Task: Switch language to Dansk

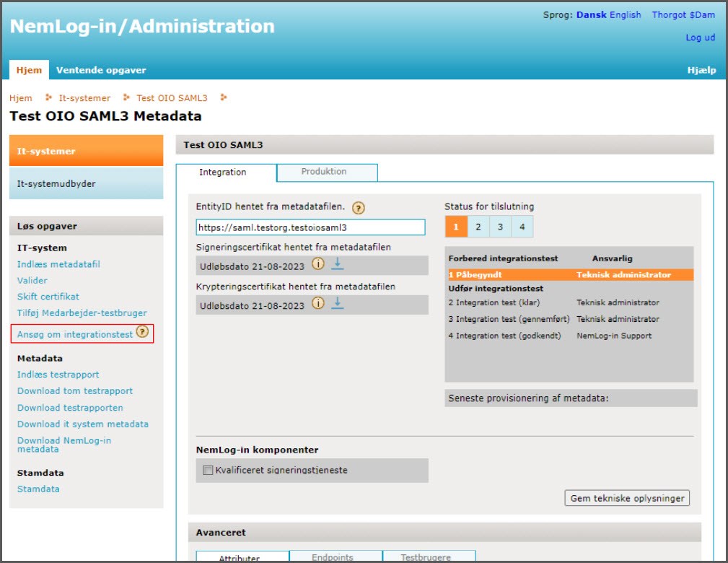Action: (x=592, y=15)
